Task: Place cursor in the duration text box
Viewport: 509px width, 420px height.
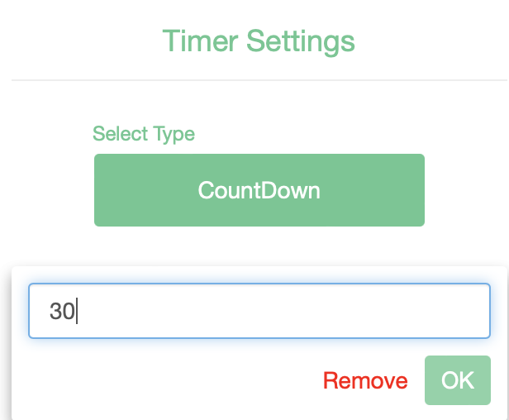Action: (259, 311)
